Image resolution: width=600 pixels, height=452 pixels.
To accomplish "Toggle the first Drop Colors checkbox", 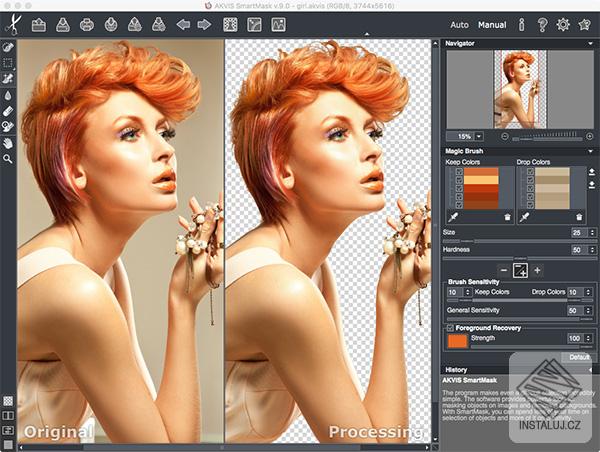I will coord(530,172).
